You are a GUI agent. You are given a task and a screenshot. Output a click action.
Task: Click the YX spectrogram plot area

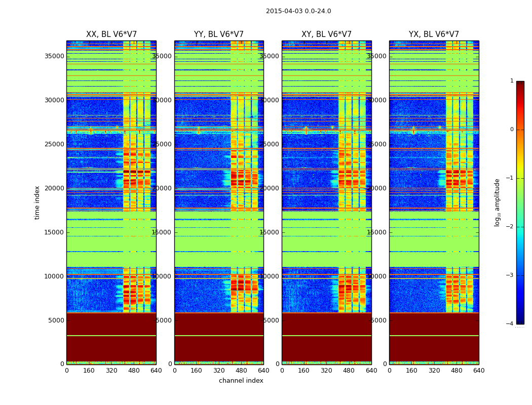(434, 202)
